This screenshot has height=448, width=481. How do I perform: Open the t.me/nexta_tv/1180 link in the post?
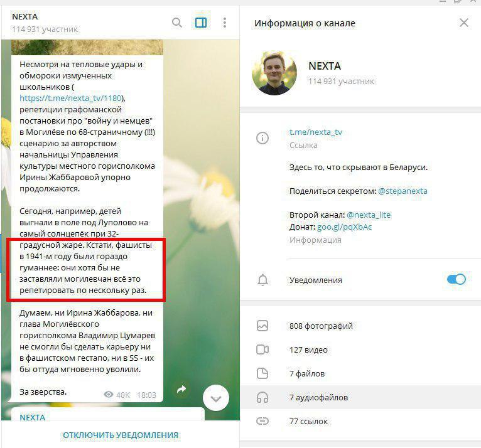70,98
